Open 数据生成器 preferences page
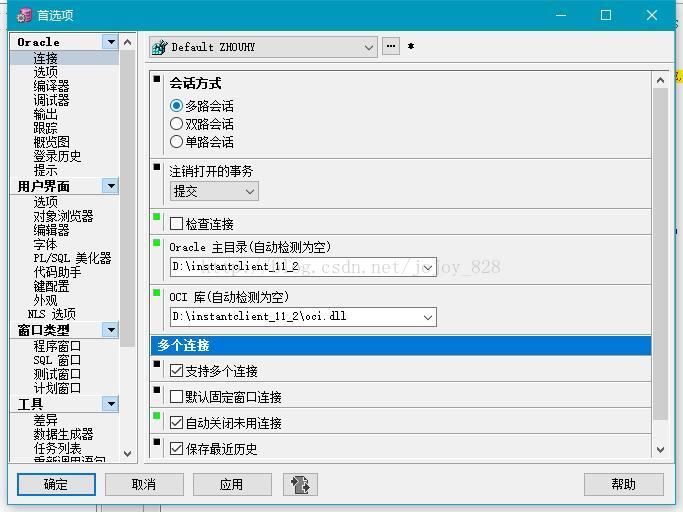 pyautogui.click(x=63, y=434)
